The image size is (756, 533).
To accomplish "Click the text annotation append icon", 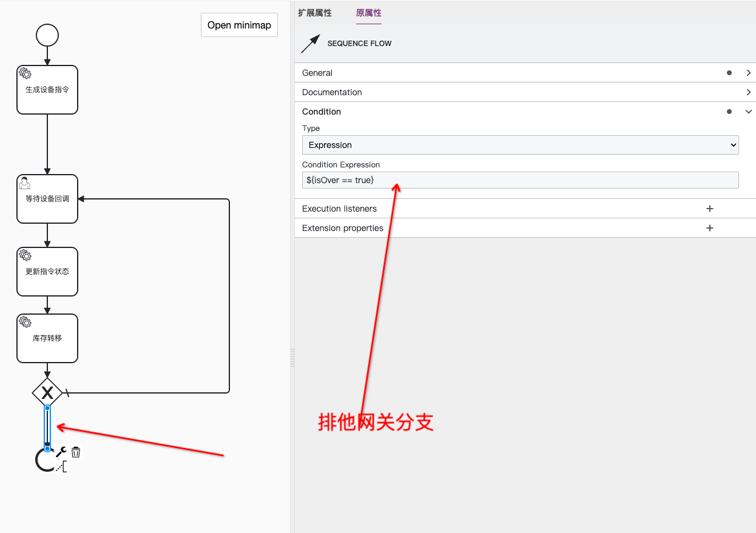I will tap(62, 467).
